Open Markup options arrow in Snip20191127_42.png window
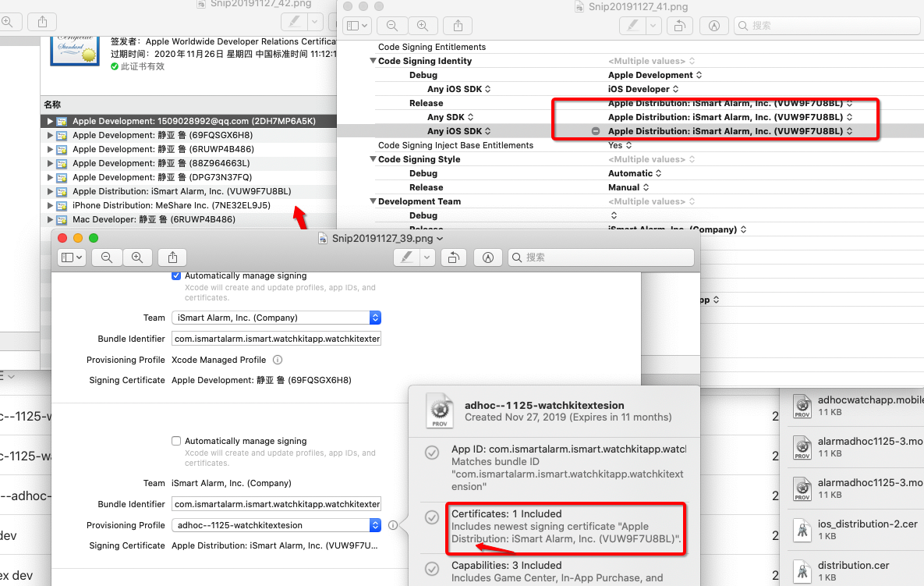Viewport: 924px width, 586px height. coord(315,22)
